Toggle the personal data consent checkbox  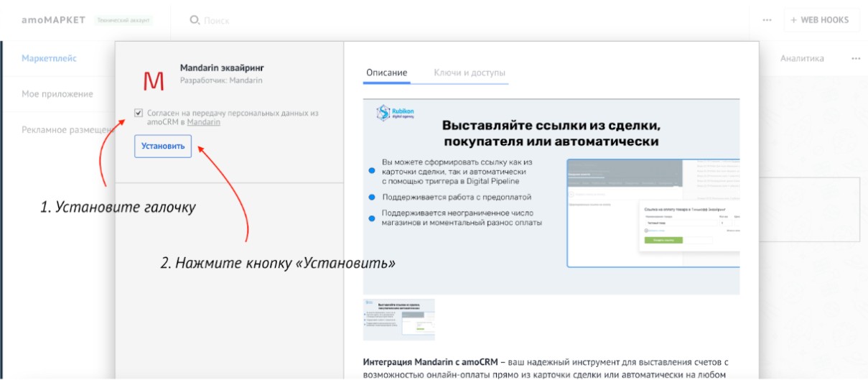[138, 113]
